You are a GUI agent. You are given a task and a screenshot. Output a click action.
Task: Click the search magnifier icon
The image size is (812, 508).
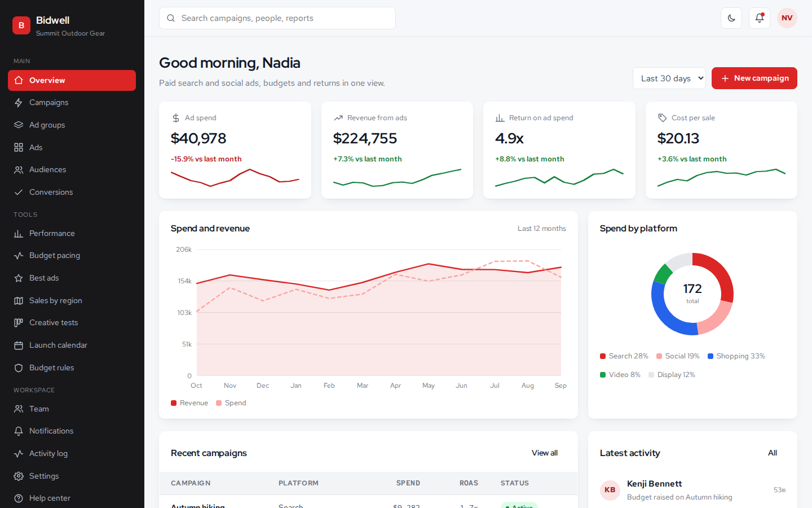(x=171, y=18)
